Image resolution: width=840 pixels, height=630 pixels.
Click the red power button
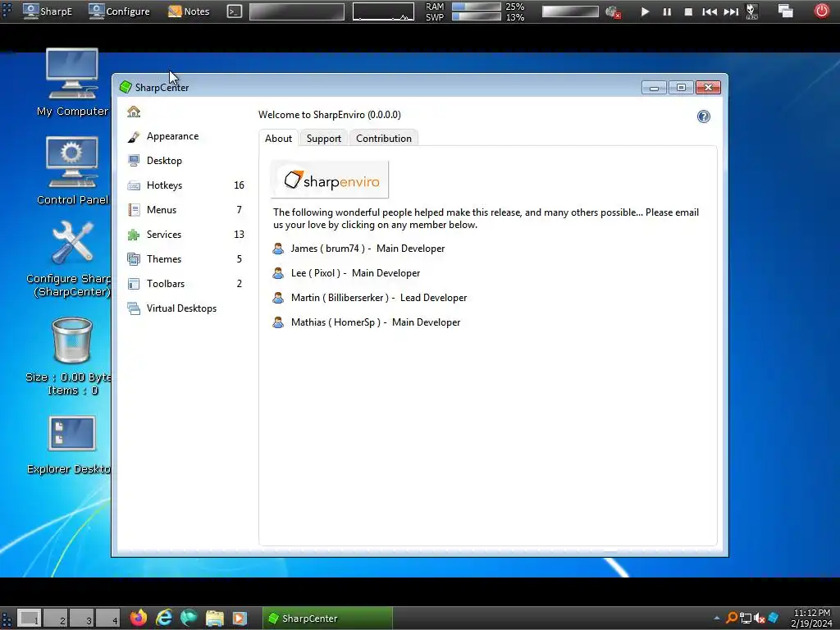pyautogui.click(x=821, y=11)
